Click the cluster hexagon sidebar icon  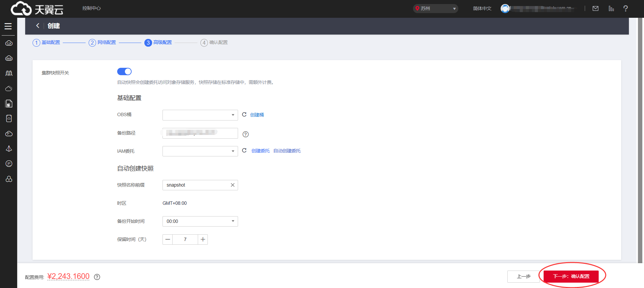tap(9, 179)
